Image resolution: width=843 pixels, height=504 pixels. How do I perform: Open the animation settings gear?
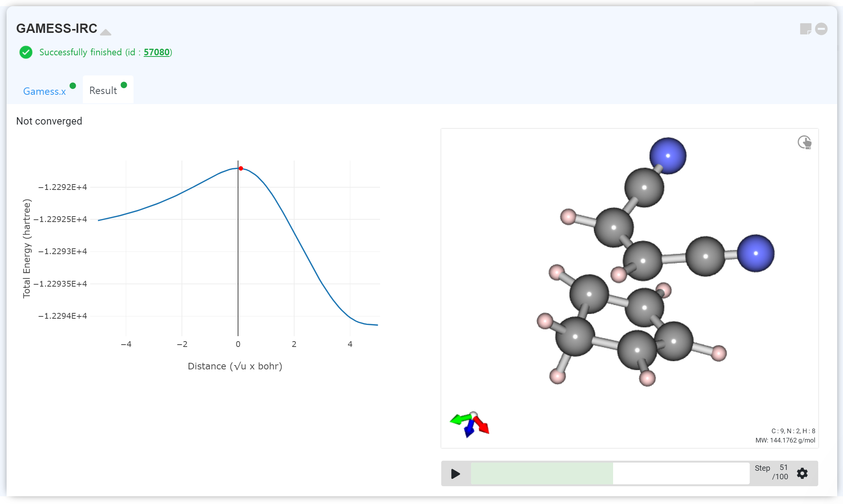click(802, 473)
